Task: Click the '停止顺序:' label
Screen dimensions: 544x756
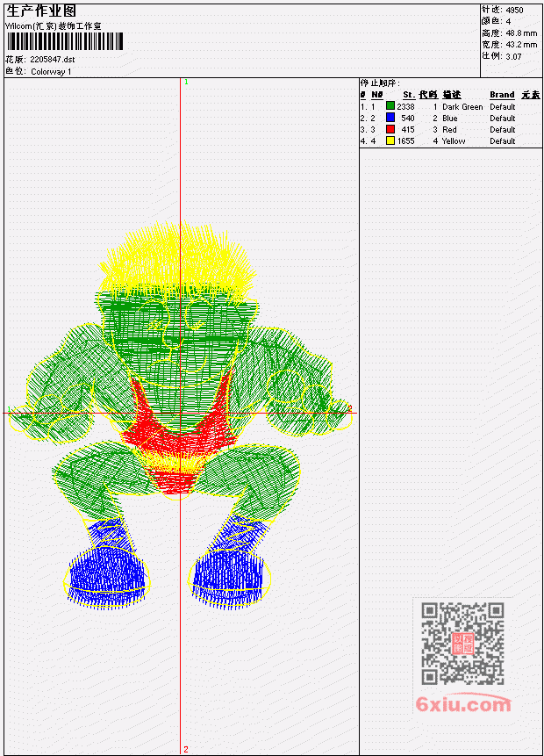Action: tap(380, 83)
